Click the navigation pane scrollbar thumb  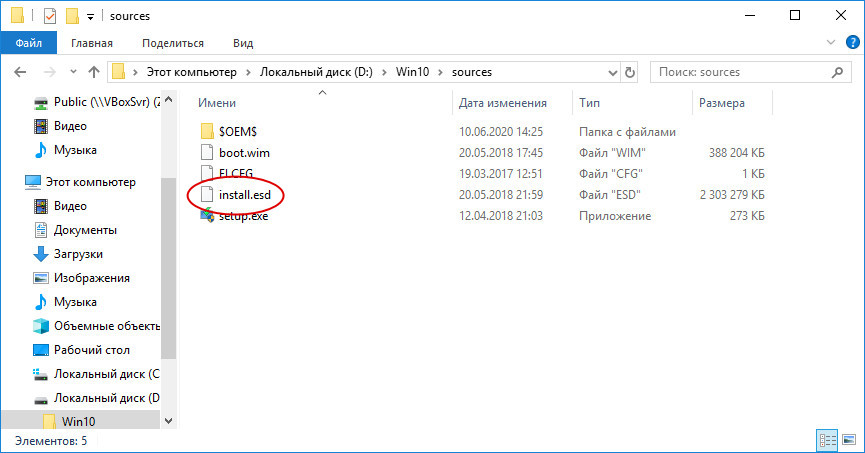(x=169, y=268)
